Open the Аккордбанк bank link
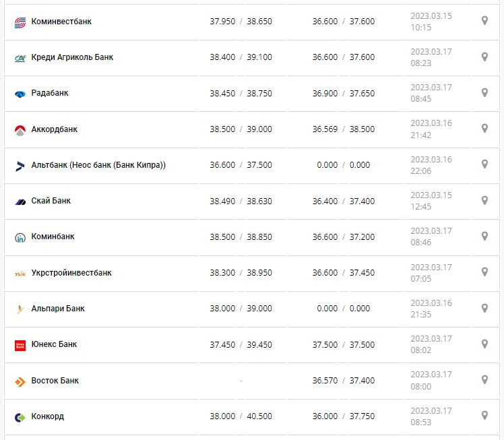Image resolution: width=504 pixels, height=440 pixels. click(54, 129)
